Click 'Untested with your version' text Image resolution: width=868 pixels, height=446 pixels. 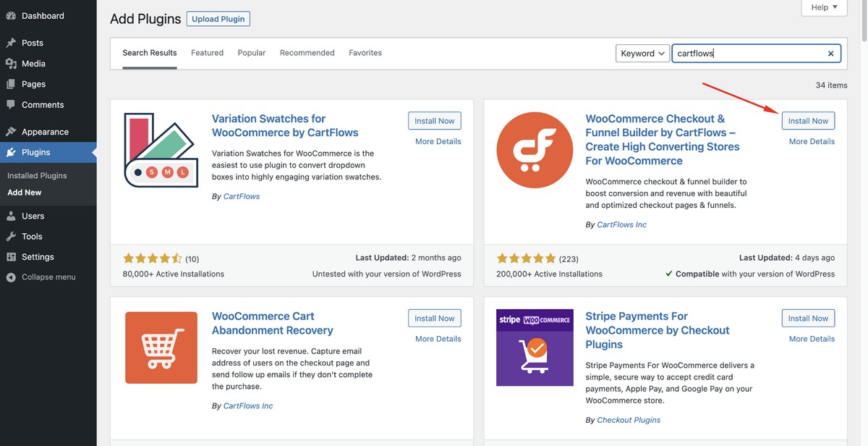click(x=387, y=274)
